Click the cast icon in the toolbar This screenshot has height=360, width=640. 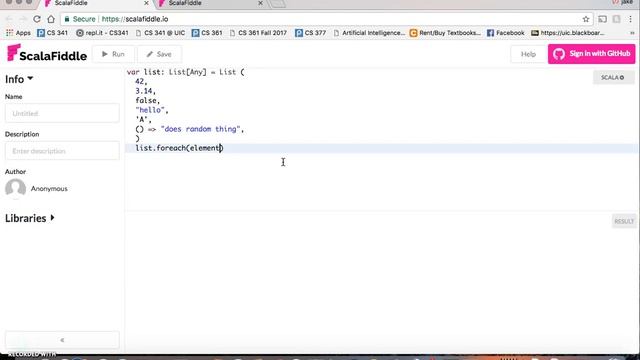coord(602,19)
